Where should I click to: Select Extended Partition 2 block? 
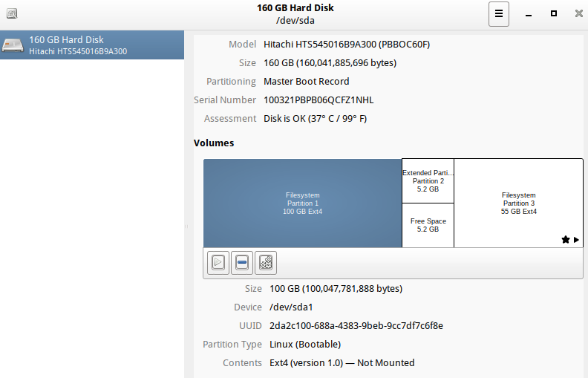[428, 181]
